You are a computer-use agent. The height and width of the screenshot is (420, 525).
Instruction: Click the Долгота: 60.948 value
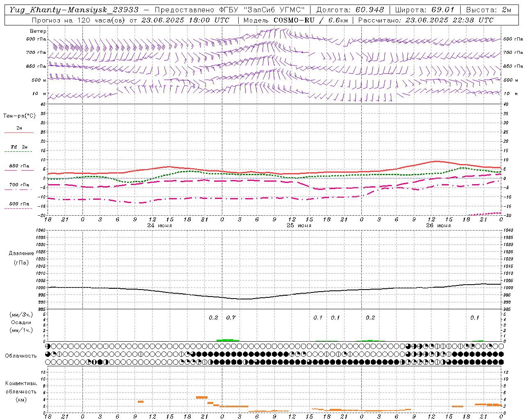(x=350, y=10)
